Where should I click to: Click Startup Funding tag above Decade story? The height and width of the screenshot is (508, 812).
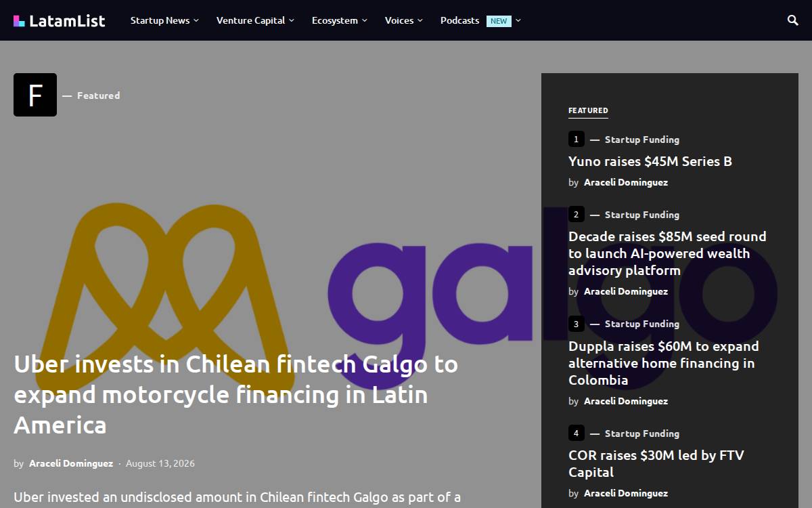pos(642,215)
